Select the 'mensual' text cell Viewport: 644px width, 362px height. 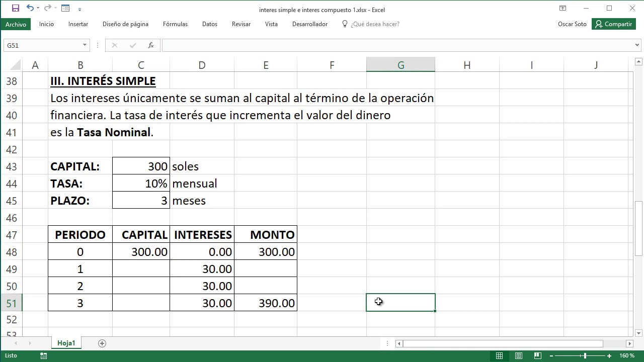pyautogui.click(x=202, y=184)
